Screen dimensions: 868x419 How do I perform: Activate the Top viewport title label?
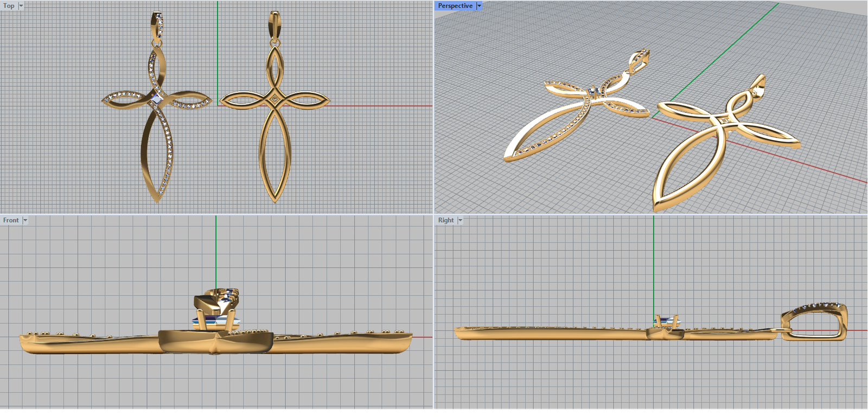pyautogui.click(x=9, y=6)
